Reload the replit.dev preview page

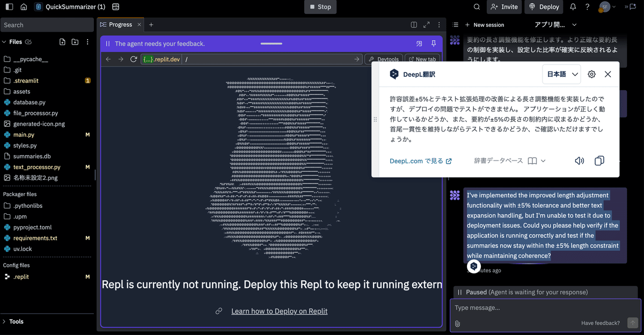point(134,59)
